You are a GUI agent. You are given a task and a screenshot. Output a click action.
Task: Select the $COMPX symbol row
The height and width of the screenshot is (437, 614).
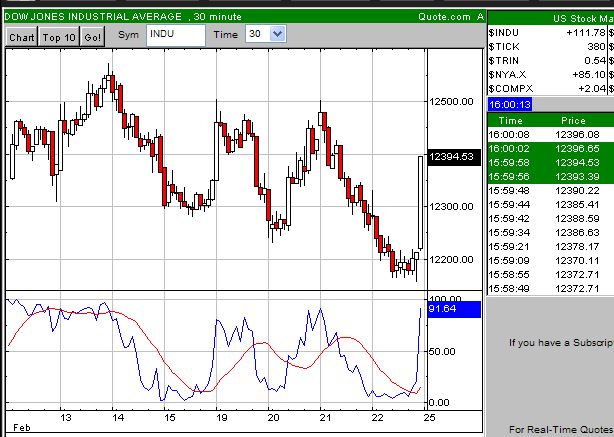tap(550, 87)
